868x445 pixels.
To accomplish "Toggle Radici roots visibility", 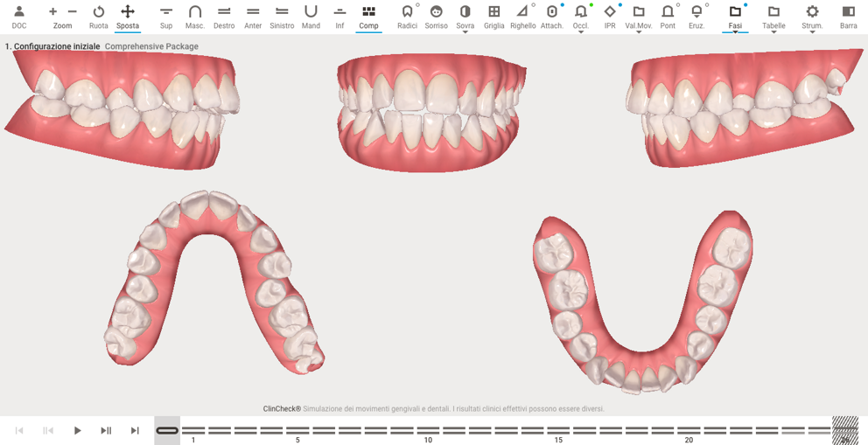I will (x=407, y=16).
